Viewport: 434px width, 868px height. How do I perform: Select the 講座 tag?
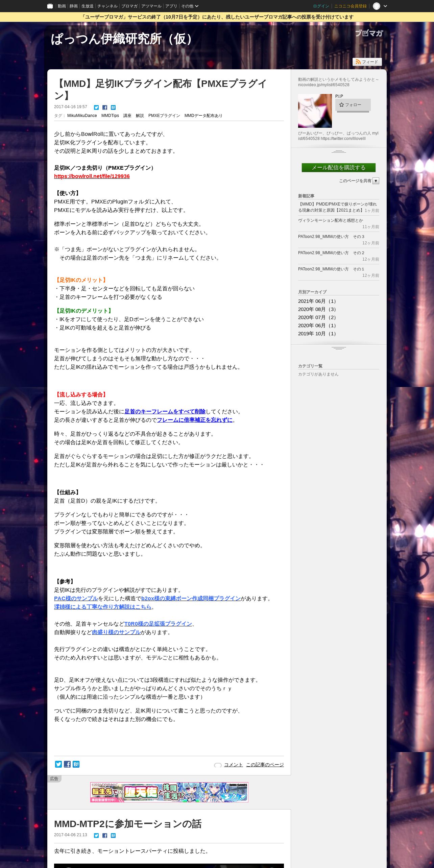coord(127,116)
